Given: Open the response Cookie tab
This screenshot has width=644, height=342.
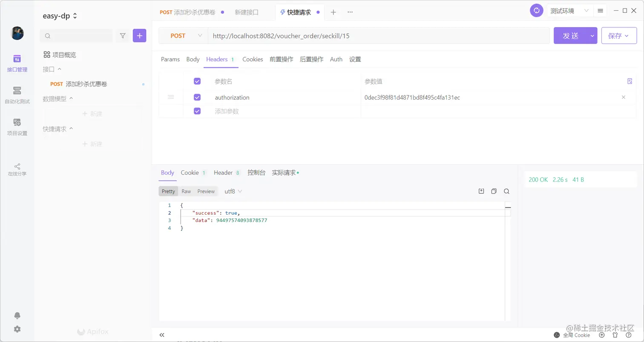Looking at the screenshot, I should click(x=193, y=172).
